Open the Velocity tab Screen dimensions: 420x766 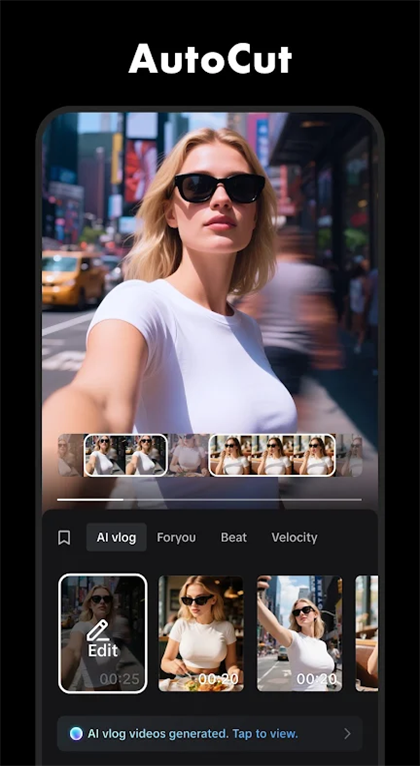tap(294, 537)
